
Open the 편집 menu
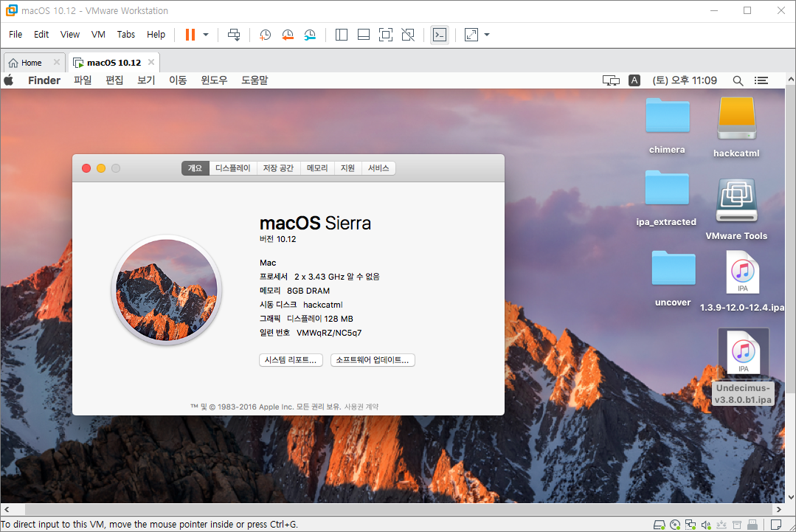pyautogui.click(x=115, y=80)
